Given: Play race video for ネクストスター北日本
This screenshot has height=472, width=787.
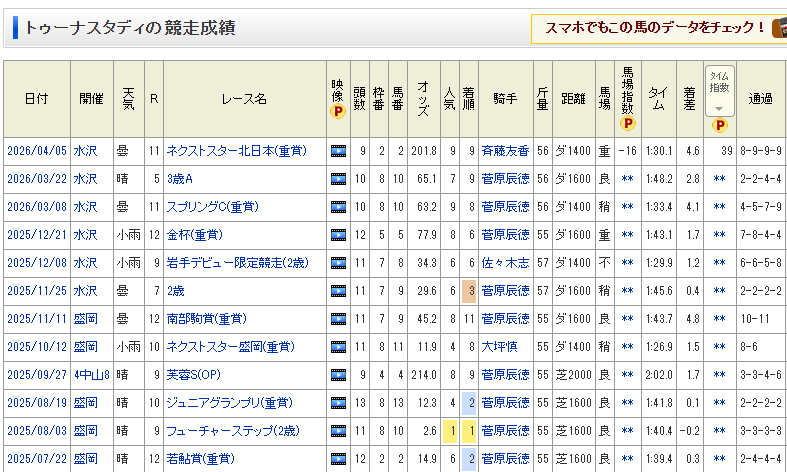Looking at the screenshot, I should point(338,151).
